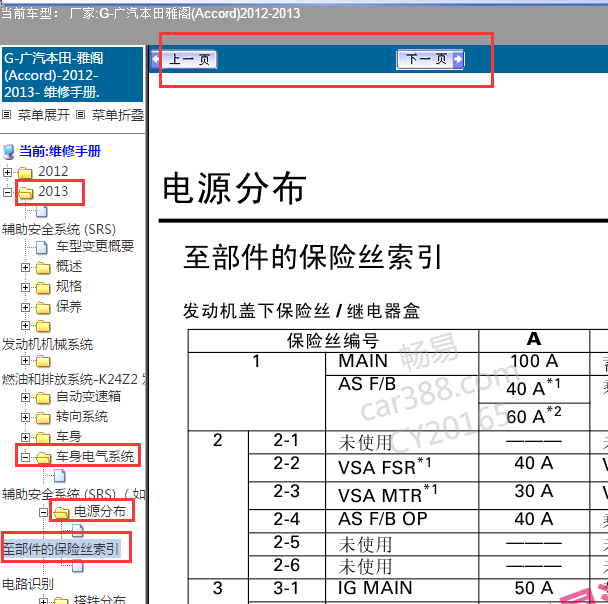
Task: Open the 辅助安全系统 (SRS) document under 2013
Action: (59, 229)
